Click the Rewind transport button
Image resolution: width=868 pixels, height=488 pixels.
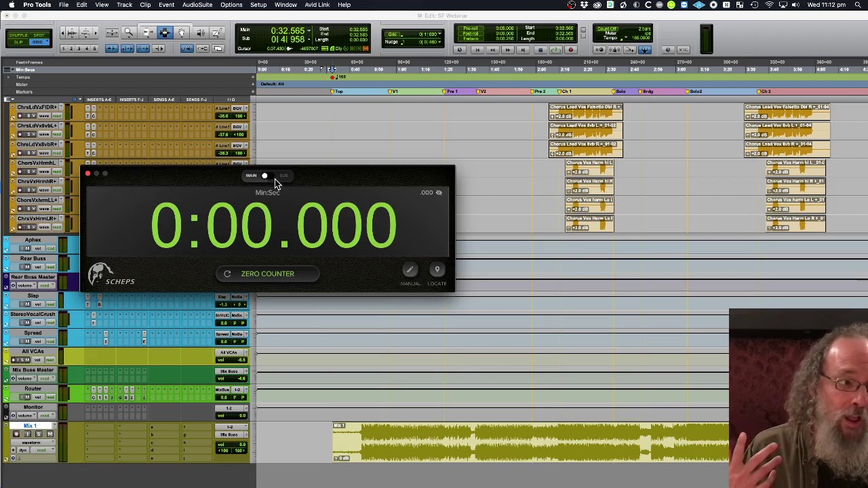[492, 49]
